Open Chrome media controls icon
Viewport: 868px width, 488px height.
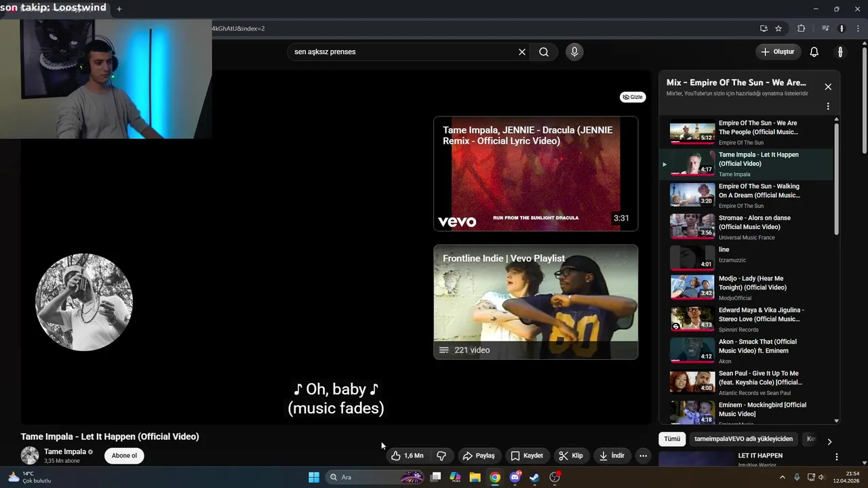tap(825, 28)
